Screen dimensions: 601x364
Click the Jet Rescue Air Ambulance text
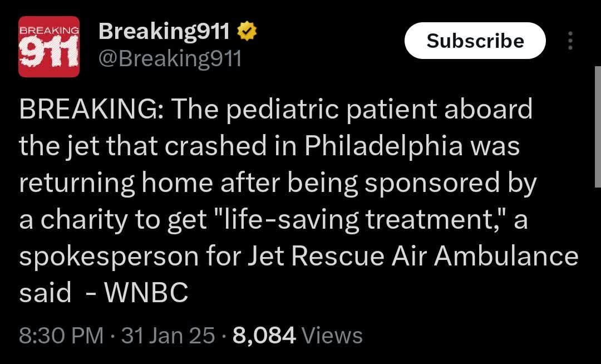pos(436,257)
